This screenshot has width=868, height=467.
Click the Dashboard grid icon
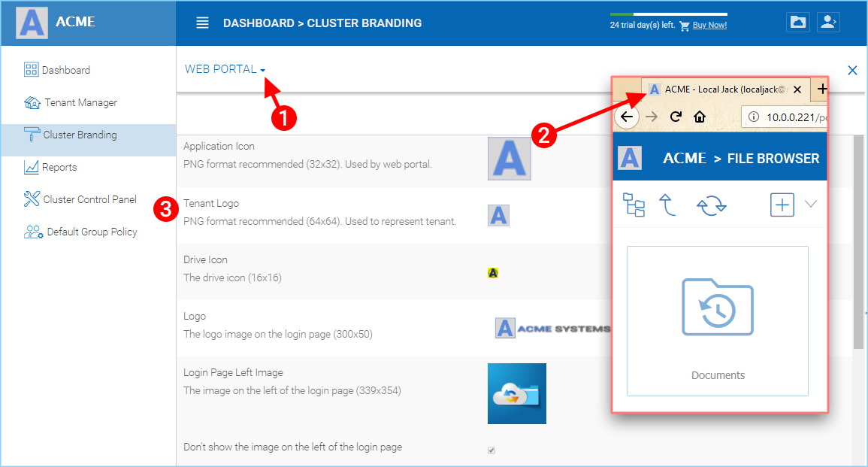(31, 69)
